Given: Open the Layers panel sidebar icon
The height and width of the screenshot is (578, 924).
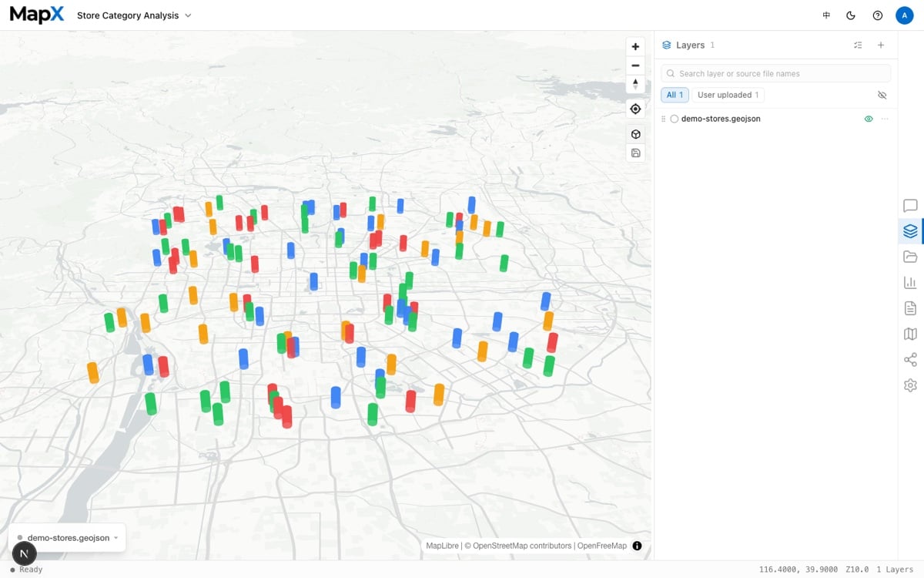Looking at the screenshot, I should (910, 231).
